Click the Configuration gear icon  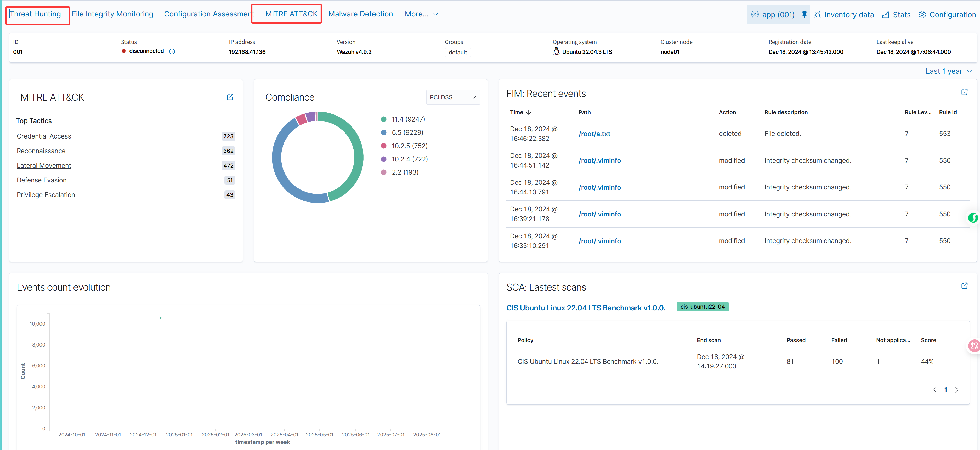click(x=922, y=15)
